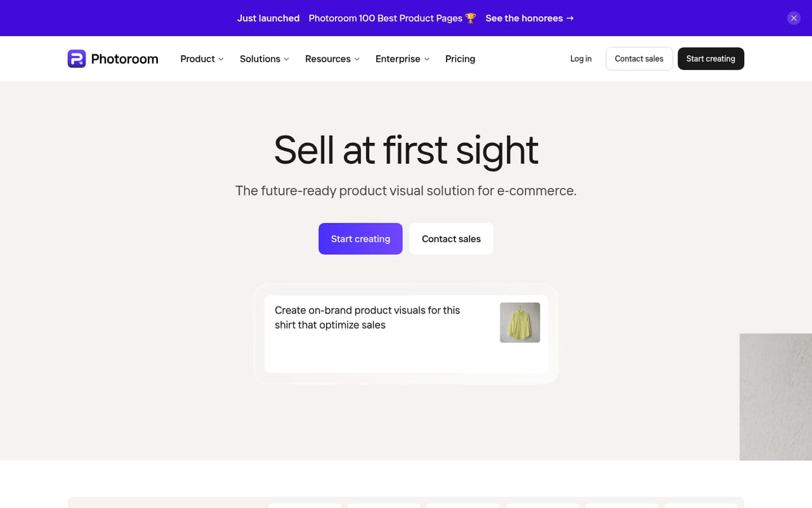This screenshot has width=812, height=508.
Task: Click the Photoroom logo icon
Action: tap(77, 59)
